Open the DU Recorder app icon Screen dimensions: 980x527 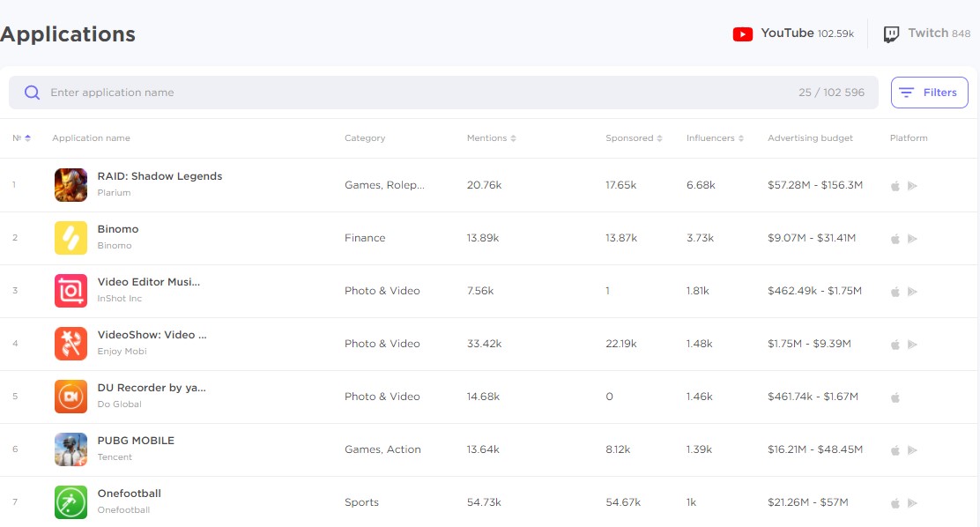[x=71, y=397]
